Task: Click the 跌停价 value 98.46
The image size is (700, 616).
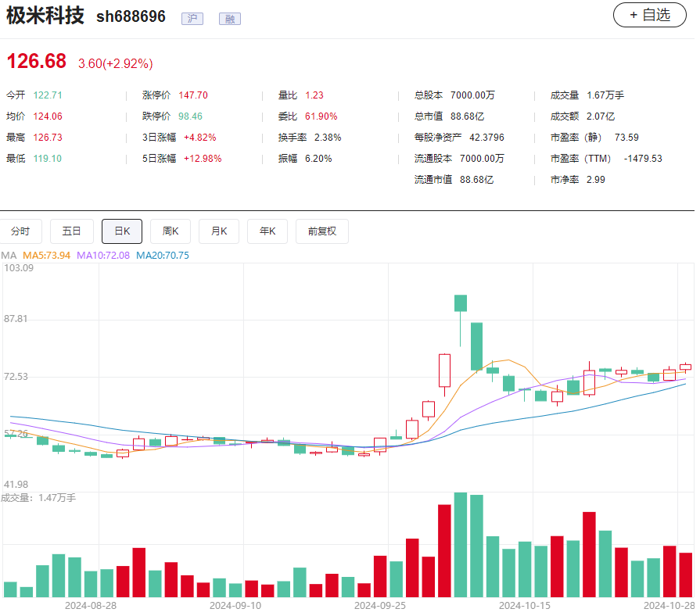Action: tap(191, 116)
